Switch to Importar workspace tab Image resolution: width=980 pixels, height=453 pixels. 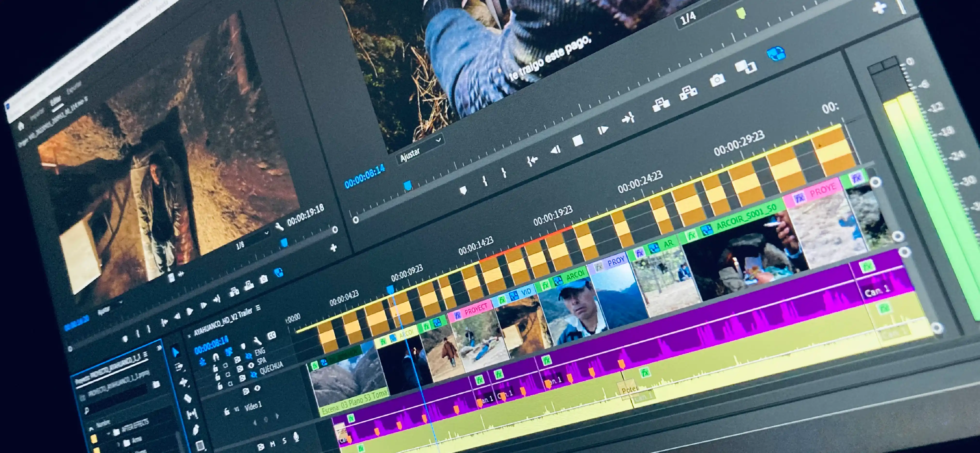(37, 114)
